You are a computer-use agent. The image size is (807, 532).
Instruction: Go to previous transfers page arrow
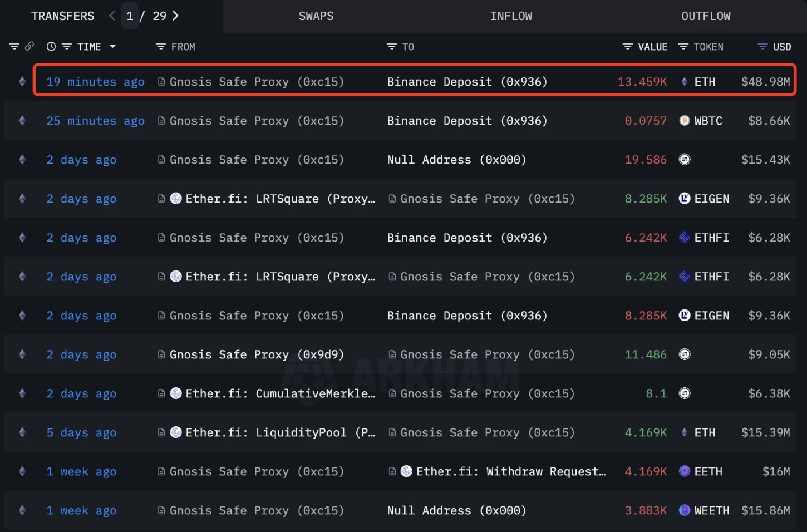tap(112, 16)
